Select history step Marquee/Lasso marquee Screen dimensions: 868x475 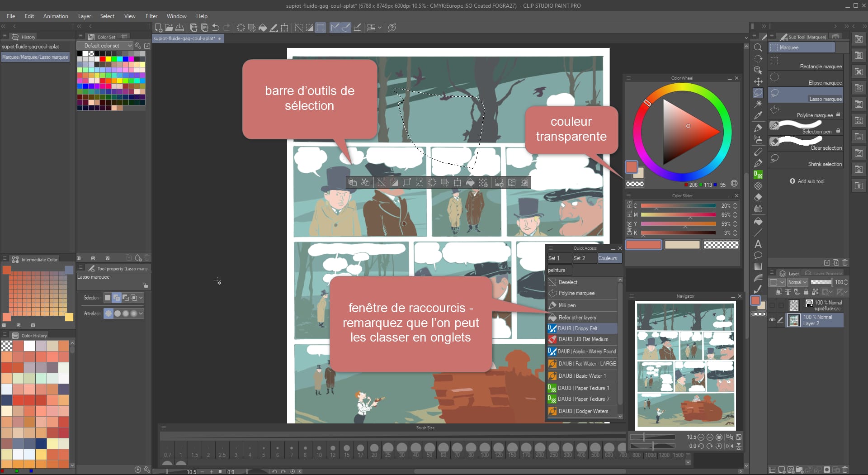[35, 57]
